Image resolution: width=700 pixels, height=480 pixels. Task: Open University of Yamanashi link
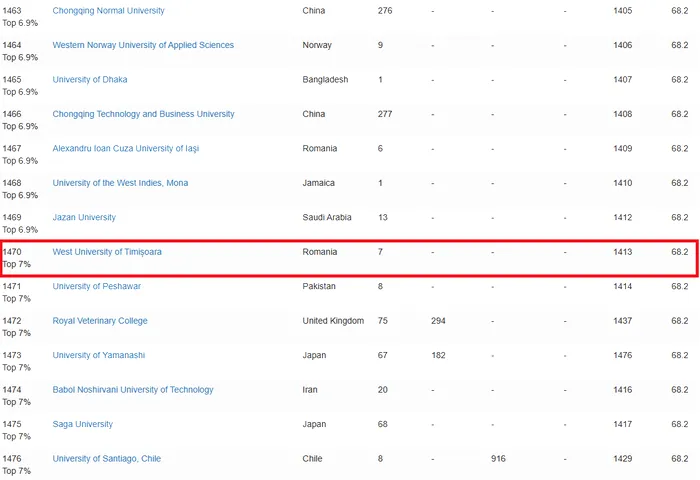point(99,355)
